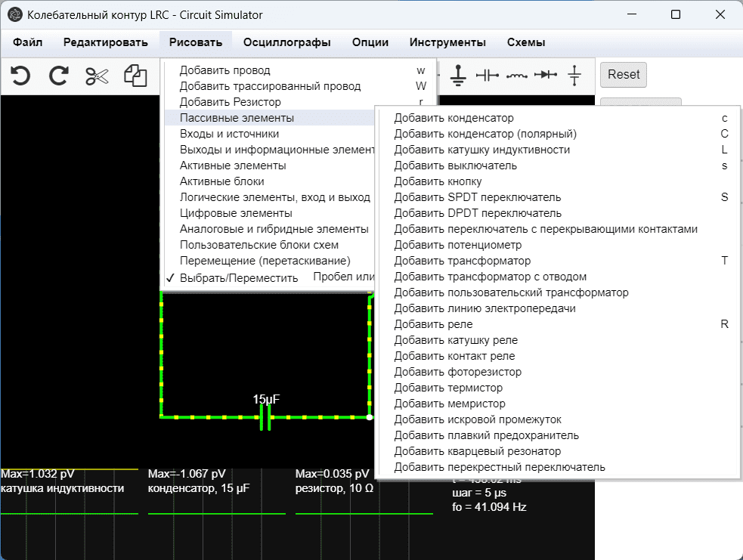Choose Добавить фоторезистор
743x560 pixels.
tap(559, 372)
